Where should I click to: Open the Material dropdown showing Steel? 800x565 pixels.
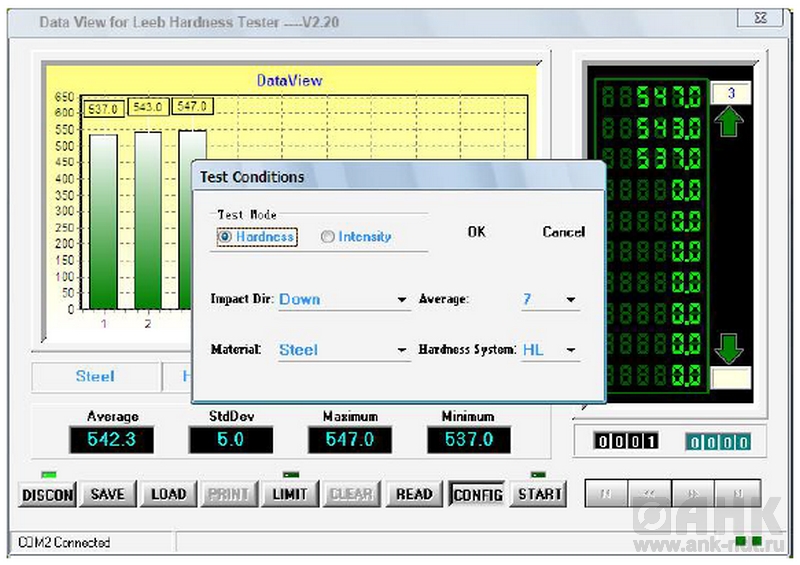click(x=402, y=351)
